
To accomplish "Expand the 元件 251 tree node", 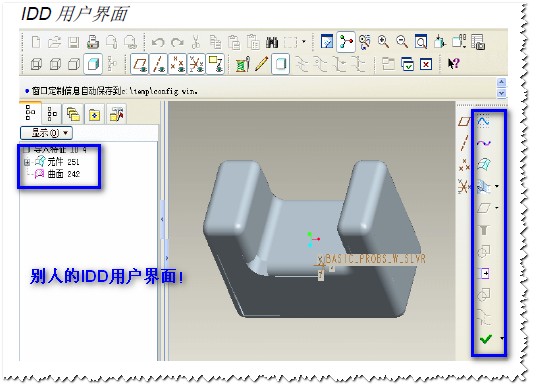I will pyautogui.click(x=27, y=162).
